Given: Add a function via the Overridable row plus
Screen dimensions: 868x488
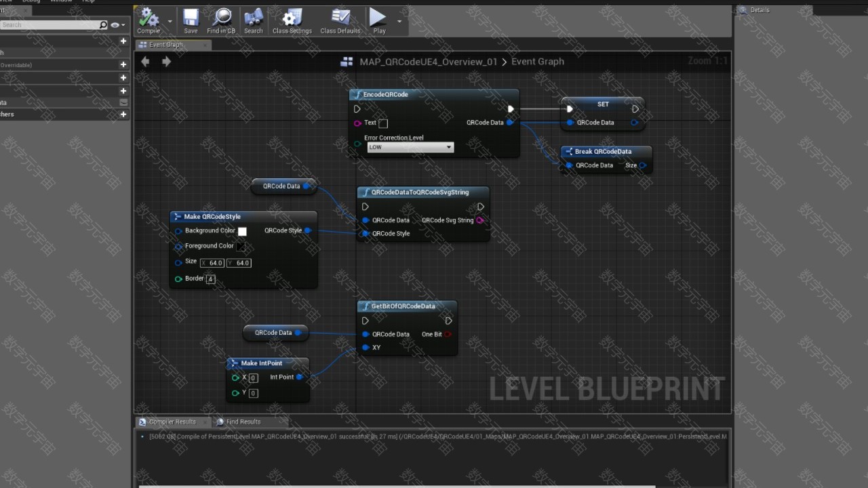Looking at the screenshot, I should (x=123, y=64).
